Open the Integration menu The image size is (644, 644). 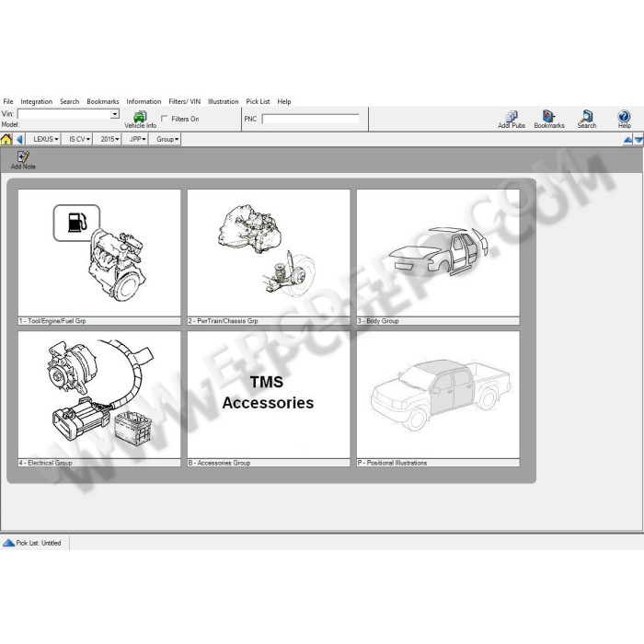click(37, 101)
